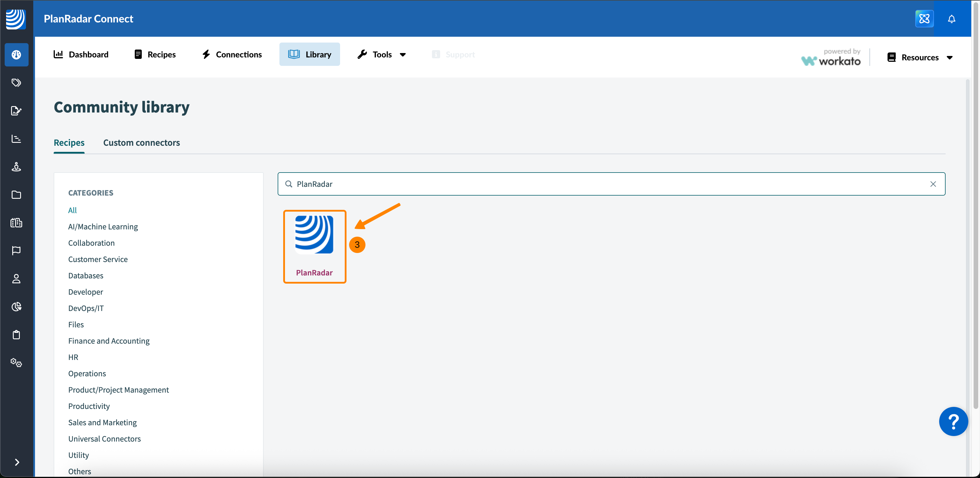The width and height of the screenshot is (980, 478).
Task: Expand the Tools dropdown menu
Action: point(381,55)
